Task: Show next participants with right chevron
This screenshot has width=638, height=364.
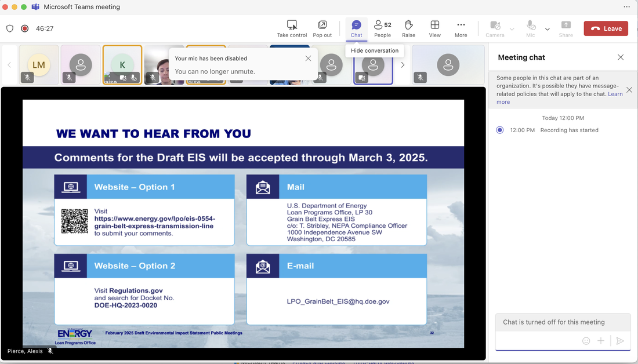Action: coord(403,65)
